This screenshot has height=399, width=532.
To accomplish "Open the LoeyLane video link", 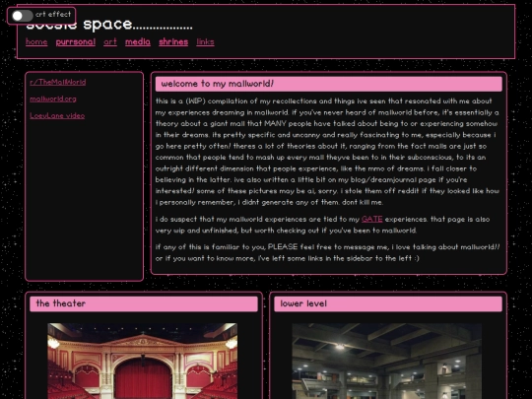I will coord(57,115).
